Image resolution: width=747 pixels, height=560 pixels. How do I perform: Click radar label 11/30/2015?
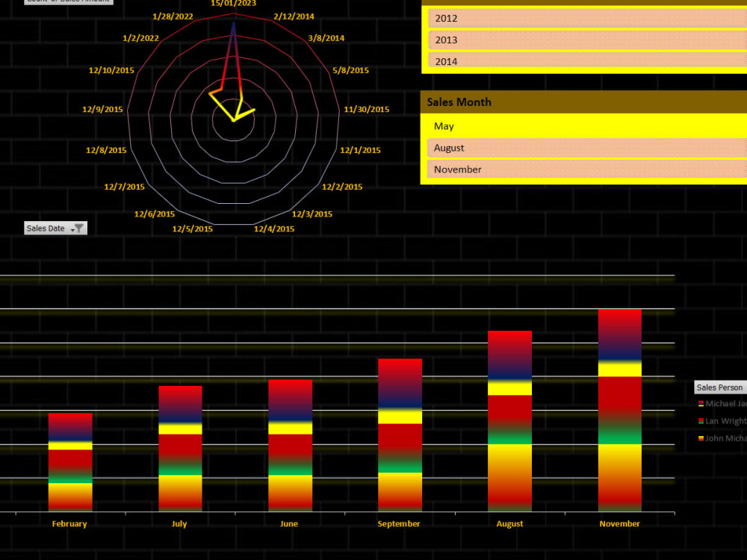pyautogui.click(x=366, y=110)
